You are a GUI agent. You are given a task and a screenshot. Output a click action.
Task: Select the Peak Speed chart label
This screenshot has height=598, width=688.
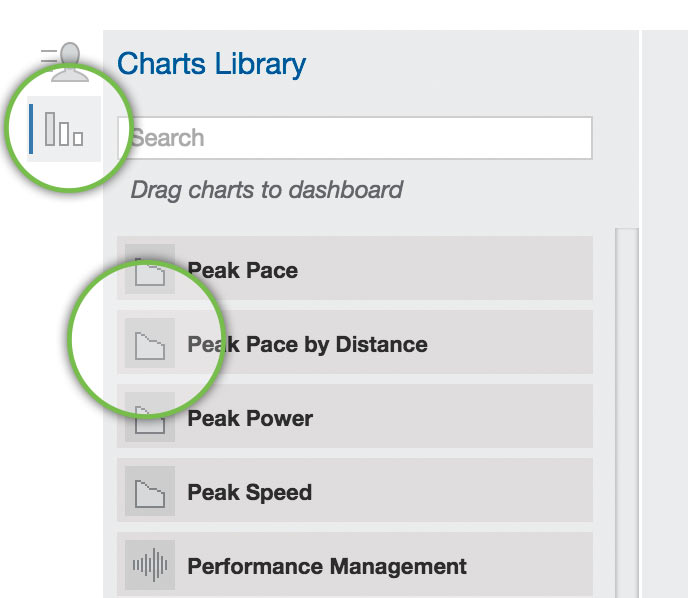[x=250, y=492]
